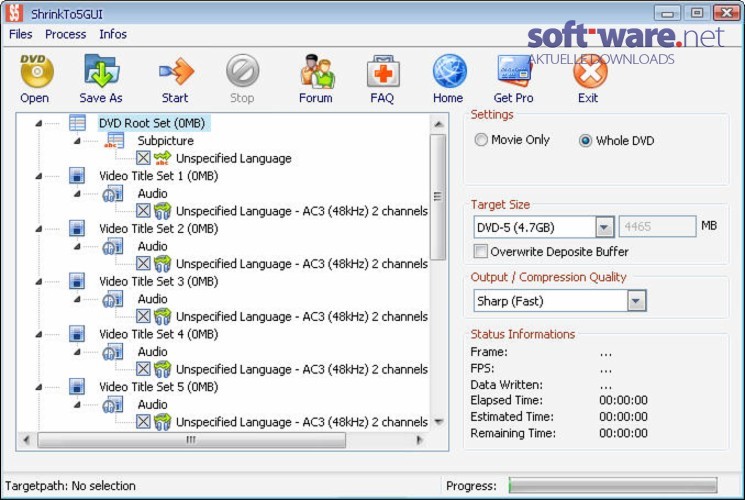The width and height of the screenshot is (745, 500).
Task: Open the Files menu
Action: (20, 34)
